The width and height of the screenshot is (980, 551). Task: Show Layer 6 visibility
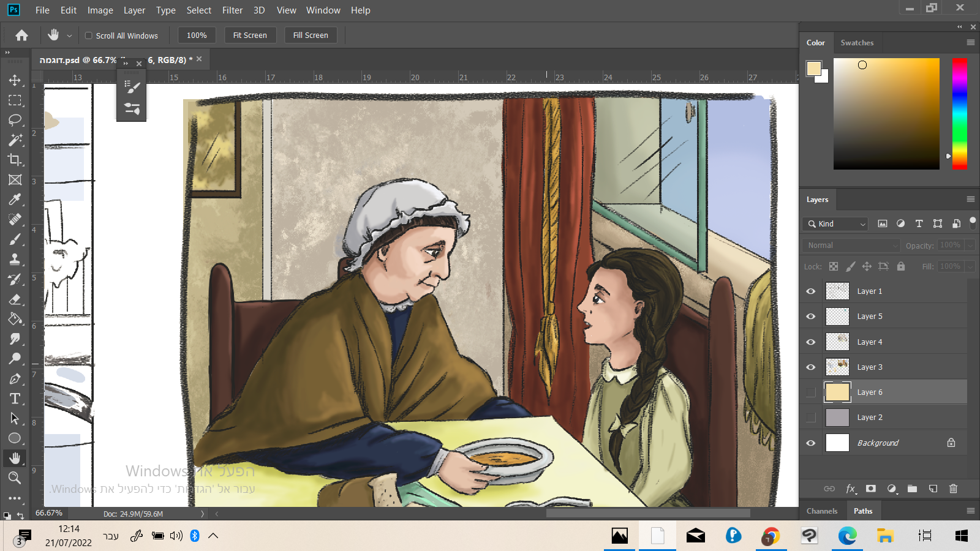811,392
